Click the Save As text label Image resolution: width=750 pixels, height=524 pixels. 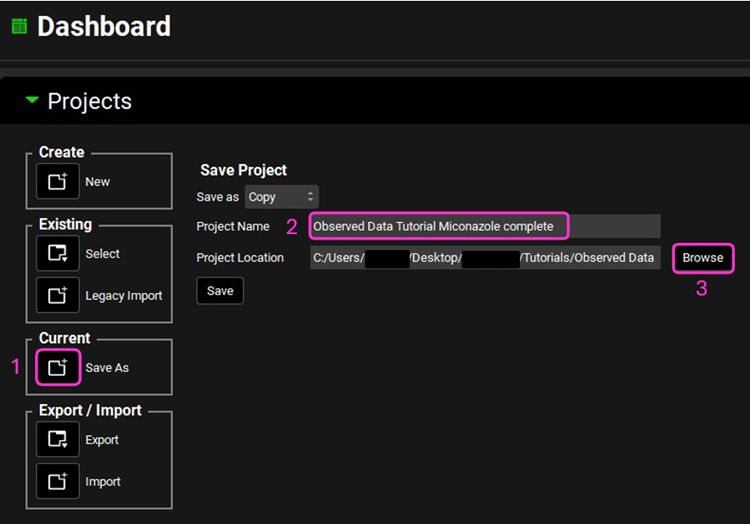pyautogui.click(x=107, y=368)
